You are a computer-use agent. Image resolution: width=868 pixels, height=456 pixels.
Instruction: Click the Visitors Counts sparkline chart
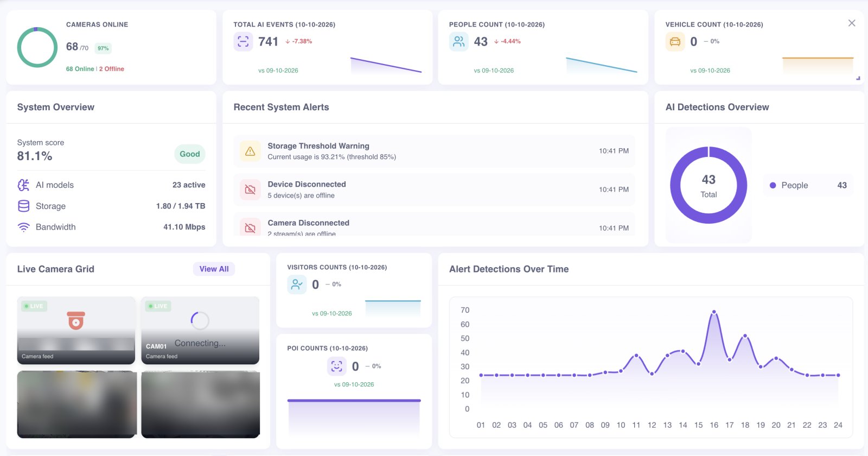(x=393, y=308)
